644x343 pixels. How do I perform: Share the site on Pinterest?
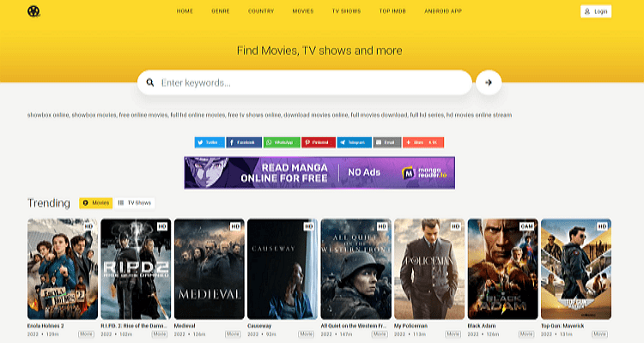point(319,142)
